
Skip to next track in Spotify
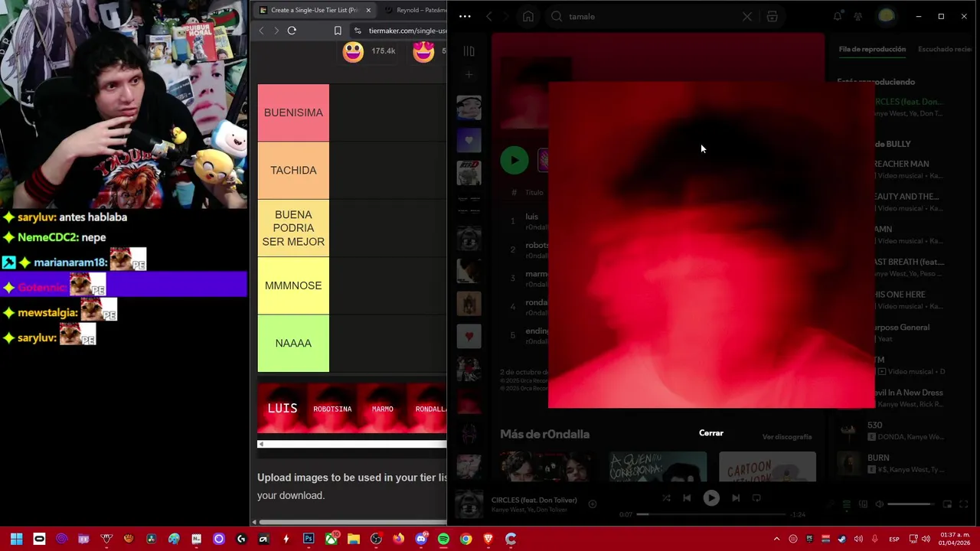735,498
